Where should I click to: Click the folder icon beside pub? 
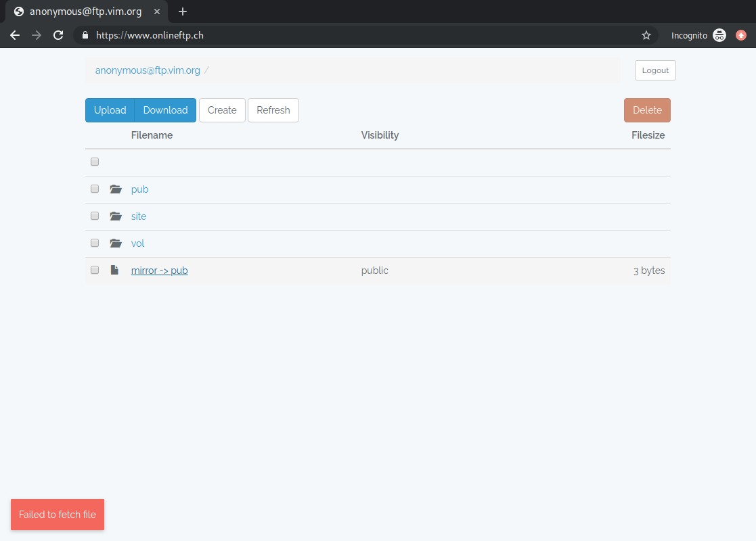[x=115, y=189]
